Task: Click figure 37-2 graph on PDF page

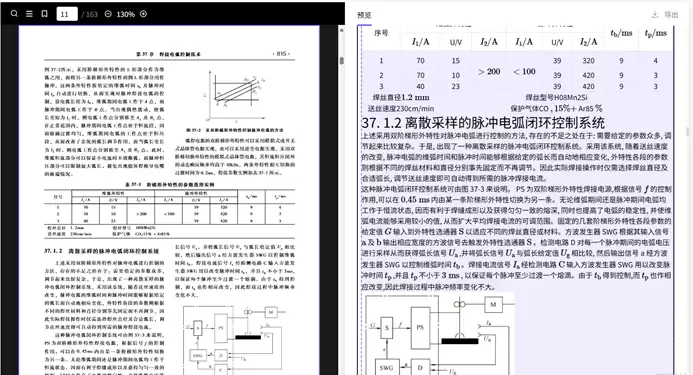Action: pos(234,96)
